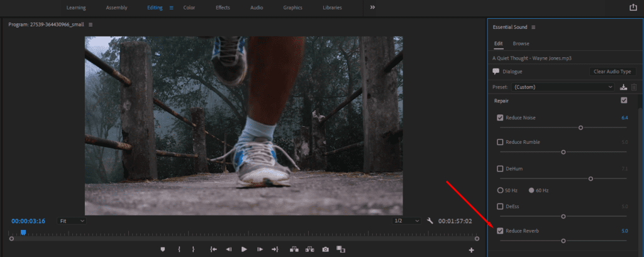Screen dimensions: 644x257
Task: Open the Preset (Custom) dropdown
Action: [563, 87]
